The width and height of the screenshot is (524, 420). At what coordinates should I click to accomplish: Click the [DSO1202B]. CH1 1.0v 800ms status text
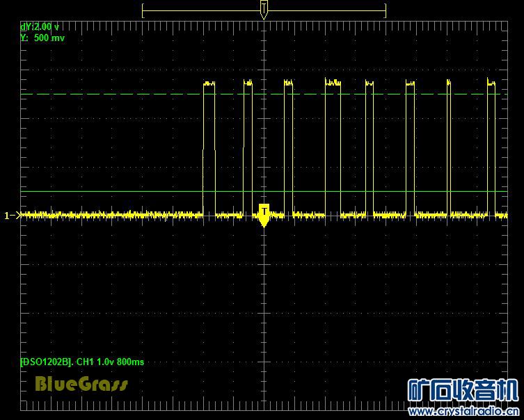tap(82, 362)
